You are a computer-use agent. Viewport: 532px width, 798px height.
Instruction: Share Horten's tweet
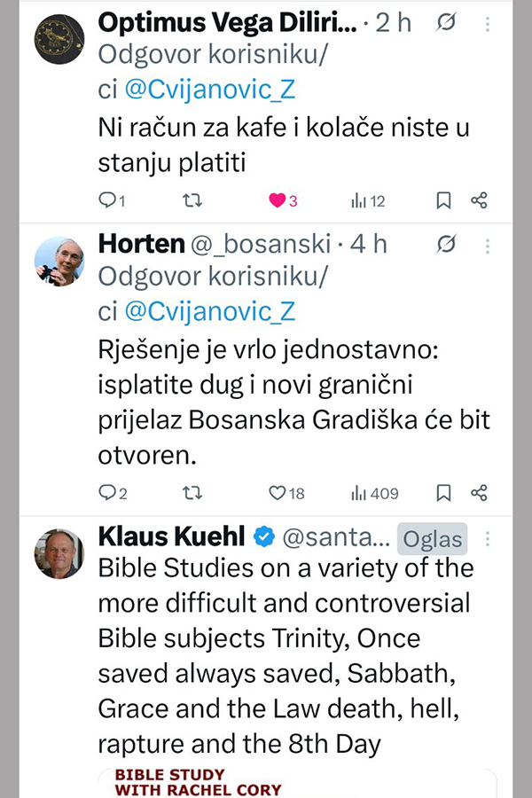pos(479,492)
